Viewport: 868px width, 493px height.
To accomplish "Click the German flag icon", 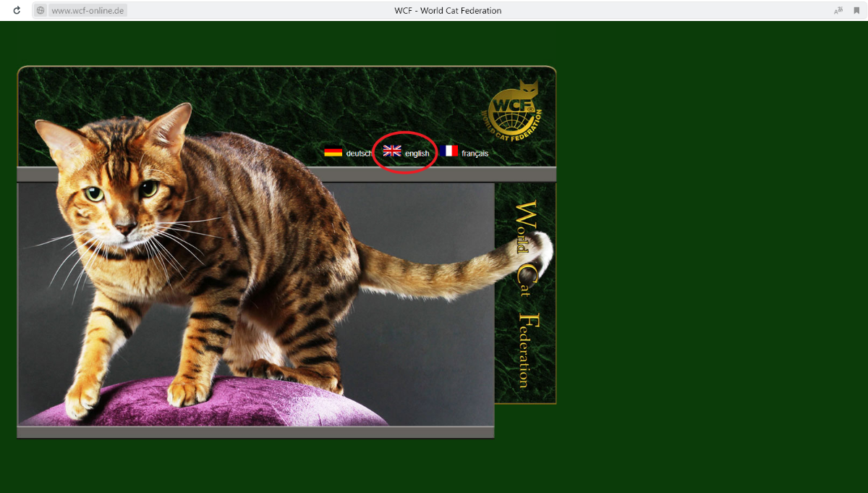I will tap(333, 152).
